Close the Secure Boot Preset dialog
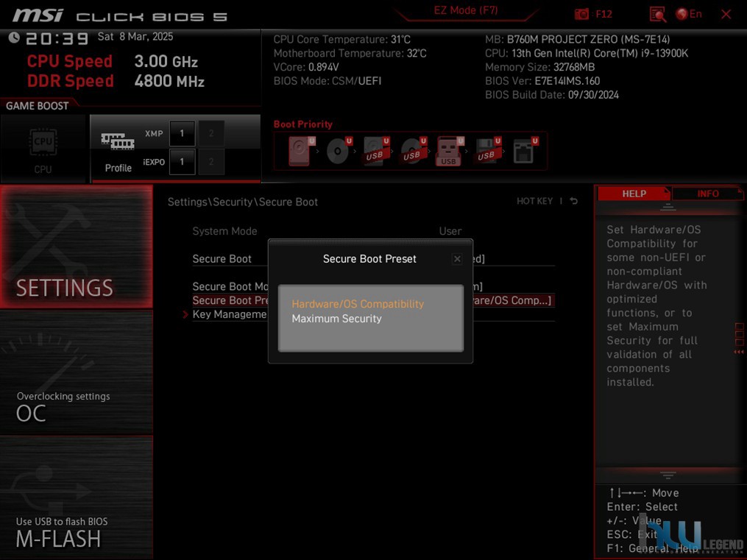Screen dimensions: 747x560 [x=457, y=259]
